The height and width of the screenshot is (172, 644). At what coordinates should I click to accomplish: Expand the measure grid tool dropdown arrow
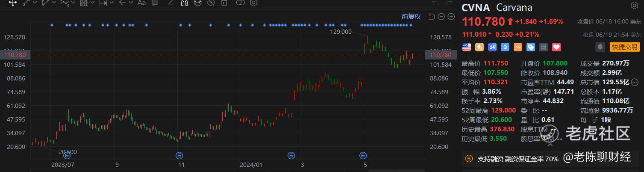(93, 3)
